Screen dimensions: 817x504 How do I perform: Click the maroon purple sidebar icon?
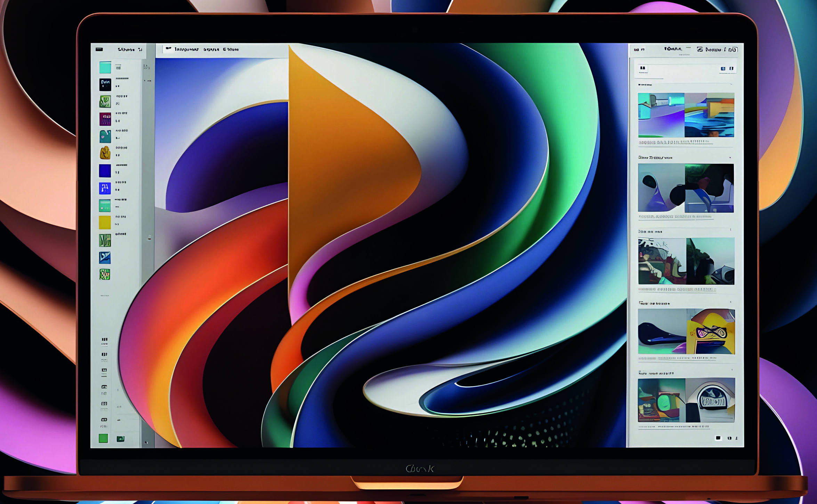[x=105, y=119]
